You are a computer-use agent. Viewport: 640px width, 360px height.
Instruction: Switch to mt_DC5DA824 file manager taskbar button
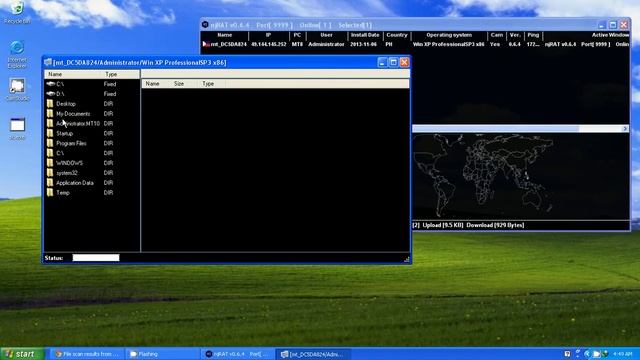coord(313,354)
